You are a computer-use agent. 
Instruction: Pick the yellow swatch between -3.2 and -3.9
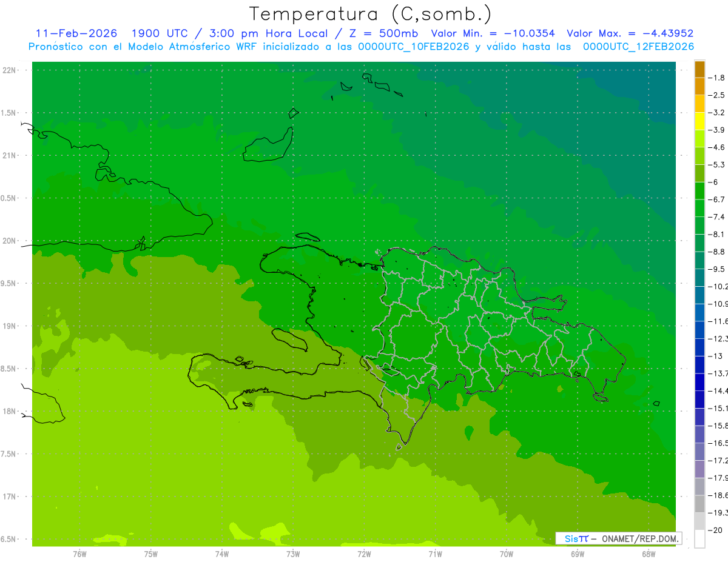pyautogui.click(x=699, y=121)
